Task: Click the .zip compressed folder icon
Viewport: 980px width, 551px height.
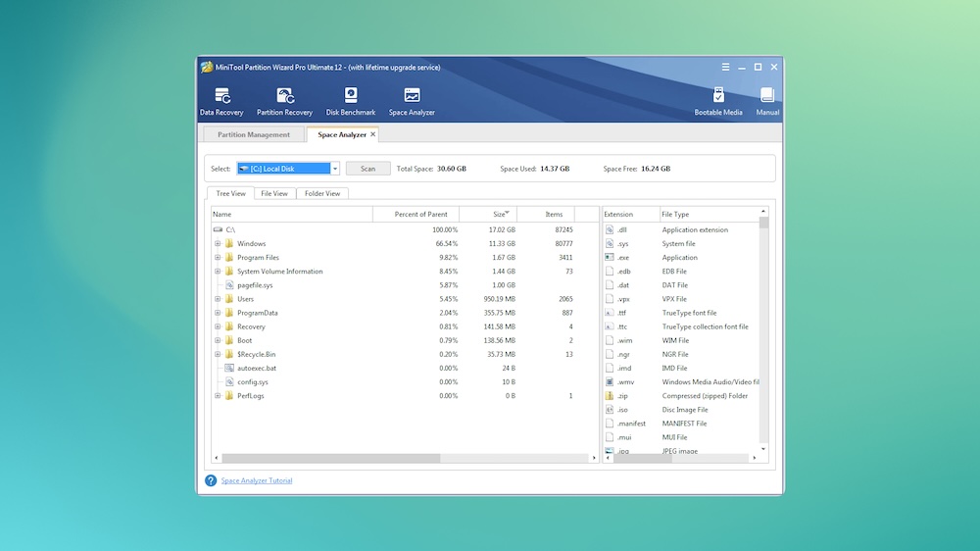Action: pos(610,395)
